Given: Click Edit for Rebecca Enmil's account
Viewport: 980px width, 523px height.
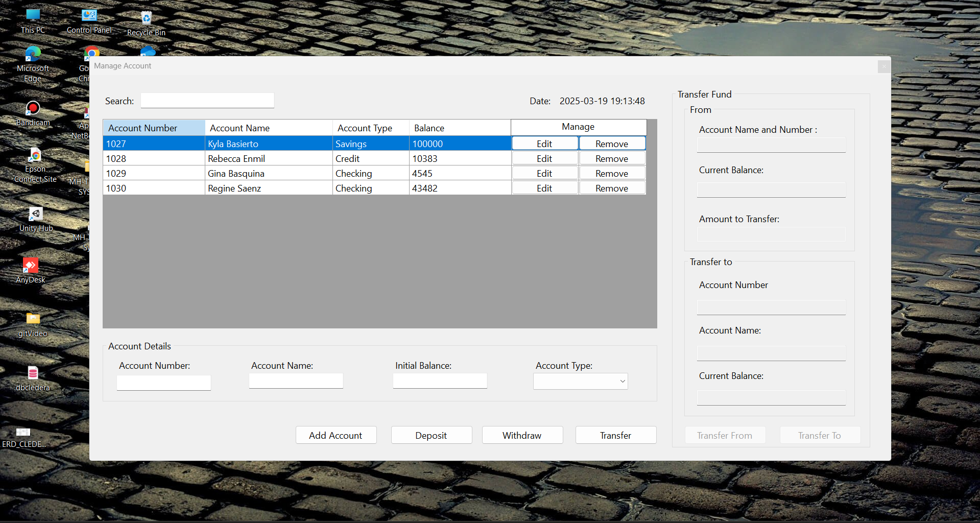Looking at the screenshot, I should coord(544,159).
